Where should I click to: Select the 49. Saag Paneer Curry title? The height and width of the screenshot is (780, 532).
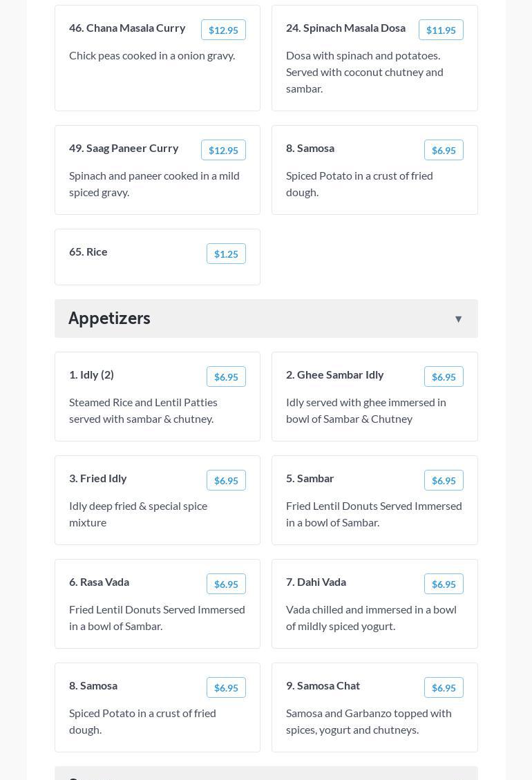coord(124,148)
